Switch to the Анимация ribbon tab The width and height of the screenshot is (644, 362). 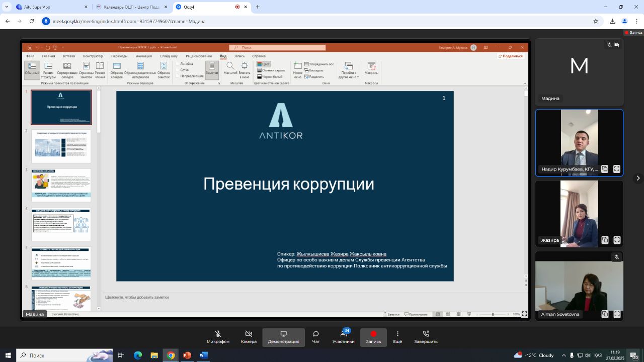[144, 56]
